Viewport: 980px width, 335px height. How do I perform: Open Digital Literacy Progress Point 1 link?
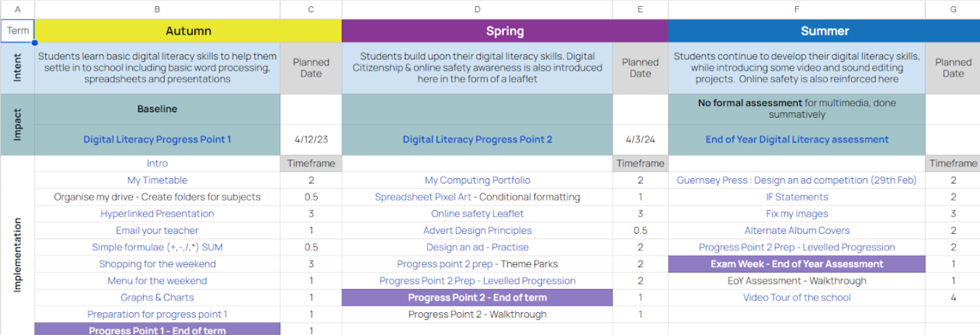click(157, 140)
